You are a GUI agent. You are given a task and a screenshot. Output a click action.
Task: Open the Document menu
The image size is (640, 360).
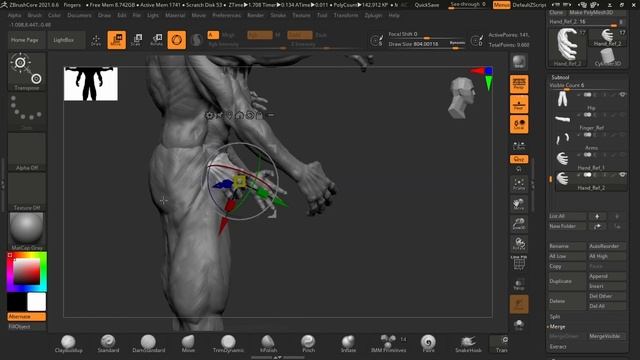click(x=79, y=15)
